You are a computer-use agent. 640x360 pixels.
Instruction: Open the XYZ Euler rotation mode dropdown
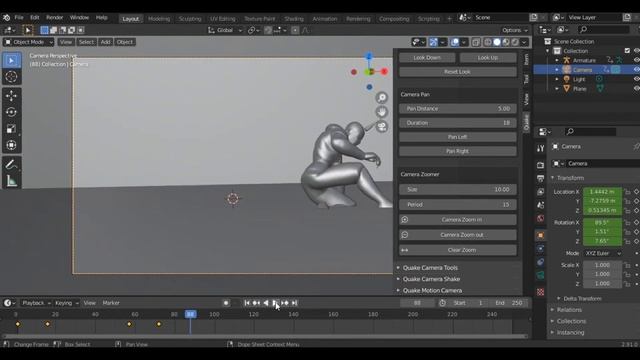click(602, 253)
